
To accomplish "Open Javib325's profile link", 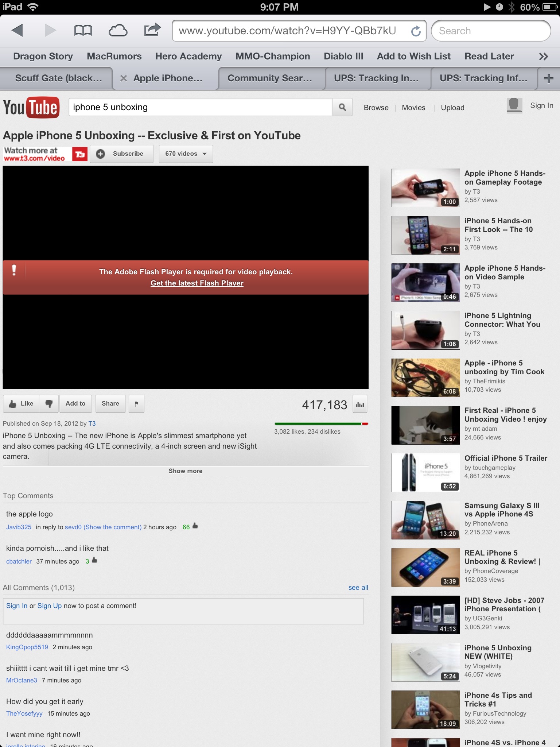I will click(19, 527).
